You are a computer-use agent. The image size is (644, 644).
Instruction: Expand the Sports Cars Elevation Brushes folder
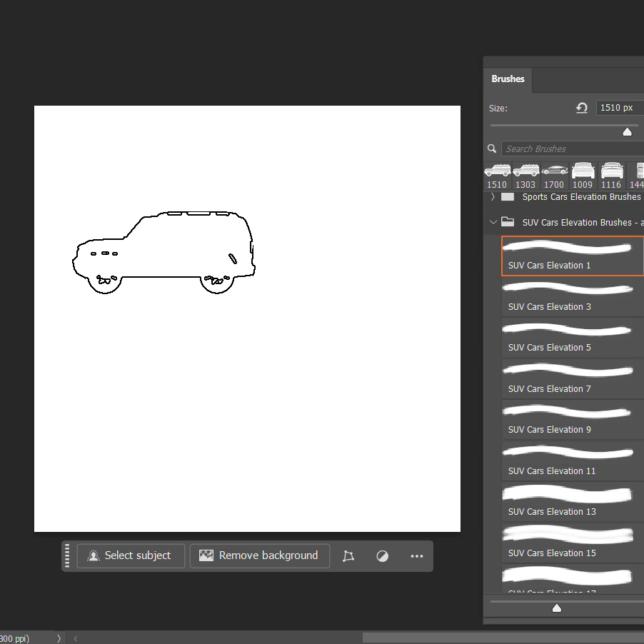493,197
